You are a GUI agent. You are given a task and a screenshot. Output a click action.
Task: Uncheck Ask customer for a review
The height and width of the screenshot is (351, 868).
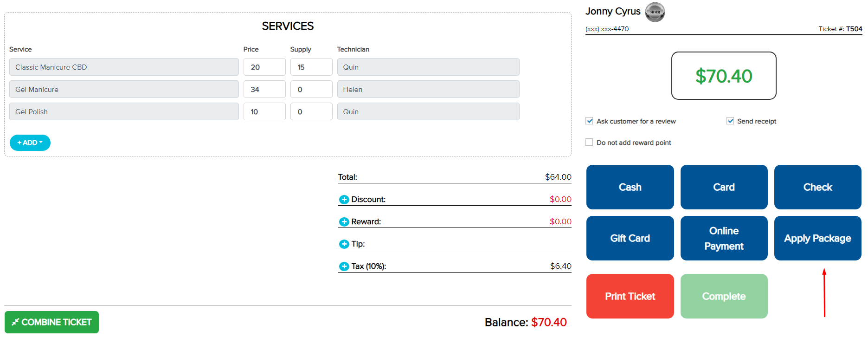pos(589,121)
